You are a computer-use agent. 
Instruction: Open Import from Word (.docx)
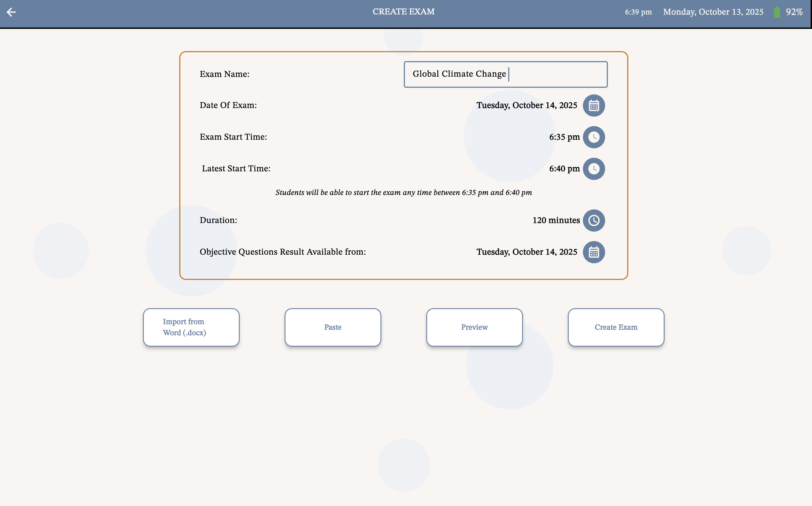(x=191, y=327)
